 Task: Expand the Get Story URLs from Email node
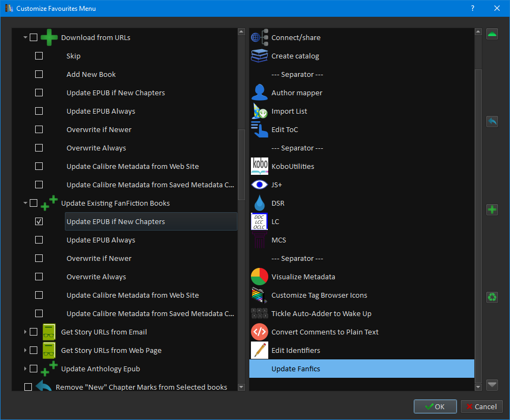25,332
